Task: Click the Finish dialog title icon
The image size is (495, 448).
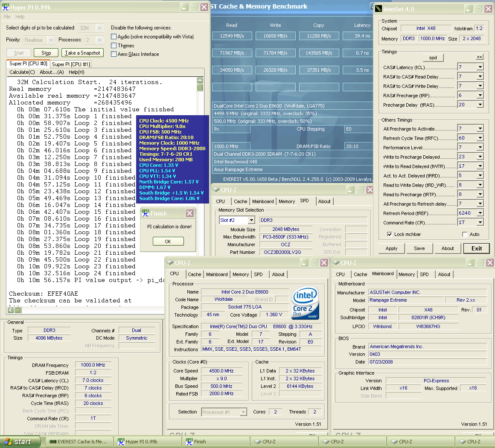Action: pos(146,213)
